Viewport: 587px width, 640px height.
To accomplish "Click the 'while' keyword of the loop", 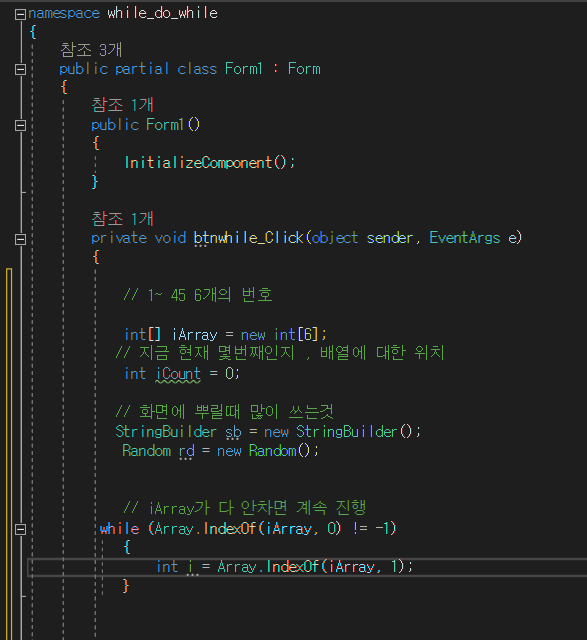I will pyautogui.click(x=119, y=529).
